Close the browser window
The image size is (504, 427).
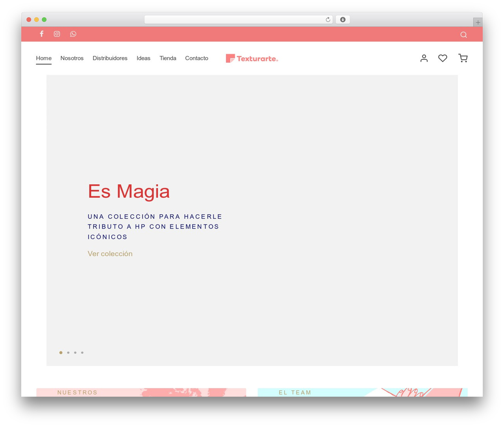point(29,20)
